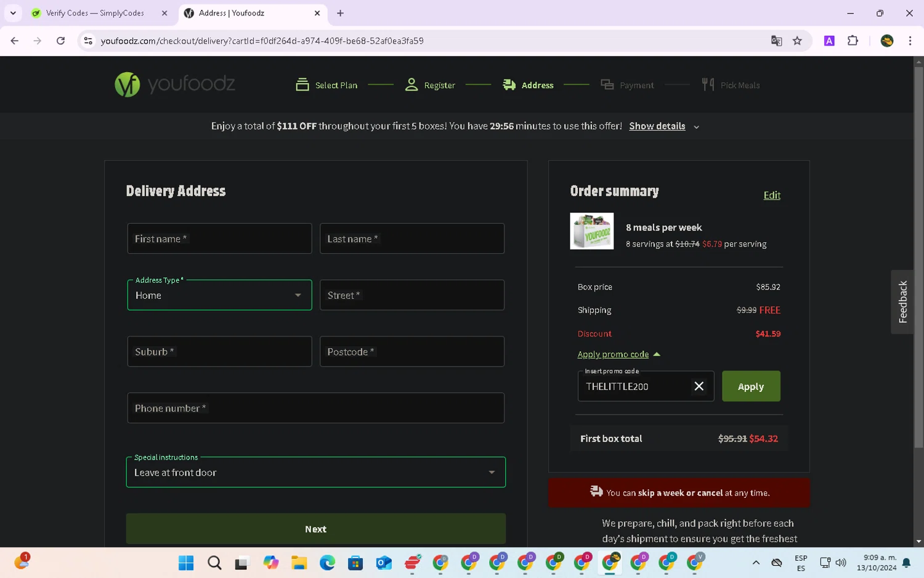Go to the Payment step

(x=627, y=85)
